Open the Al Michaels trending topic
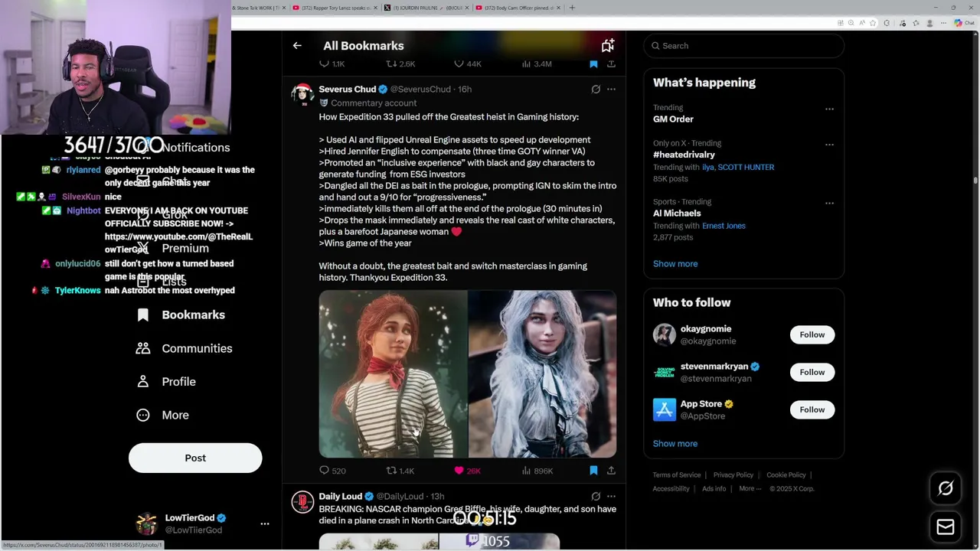The image size is (980, 551). (x=677, y=214)
